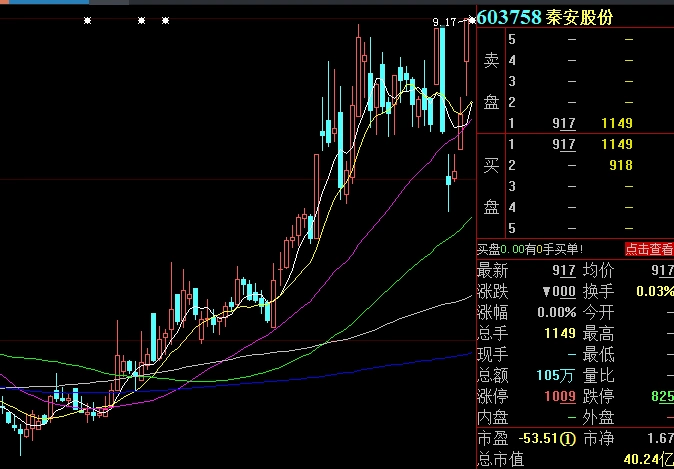Select the stock name 秦安股份
Viewport: 674px width, 469px height.
point(581,17)
